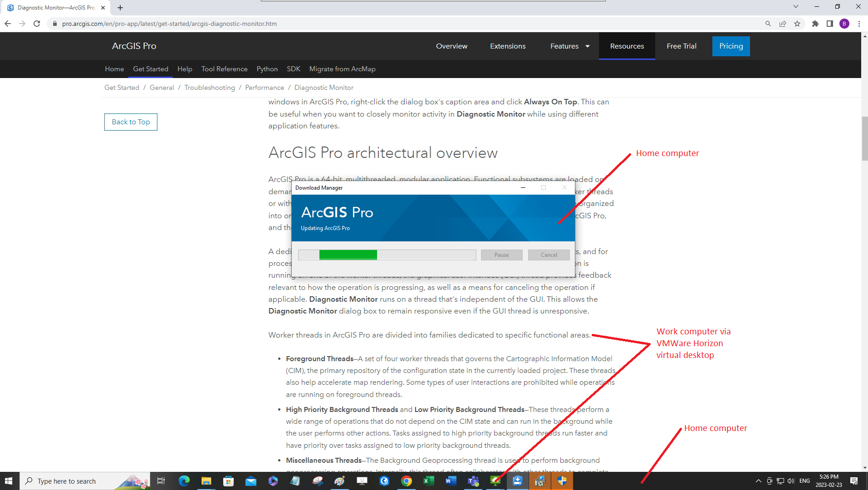Open network status in the system tray
This screenshot has width=868, height=490.
(x=780, y=481)
